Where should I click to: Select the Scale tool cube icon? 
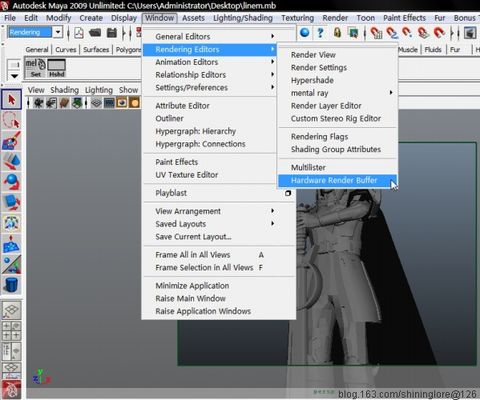click(12, 202)
